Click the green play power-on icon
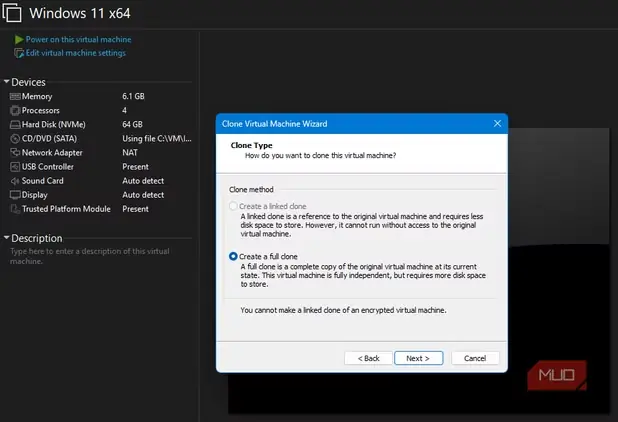This screenshot has width=618, height=422. coord(19,39)
